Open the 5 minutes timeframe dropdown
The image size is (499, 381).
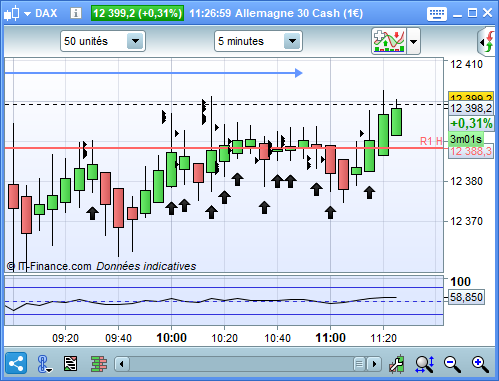point(258,41)
